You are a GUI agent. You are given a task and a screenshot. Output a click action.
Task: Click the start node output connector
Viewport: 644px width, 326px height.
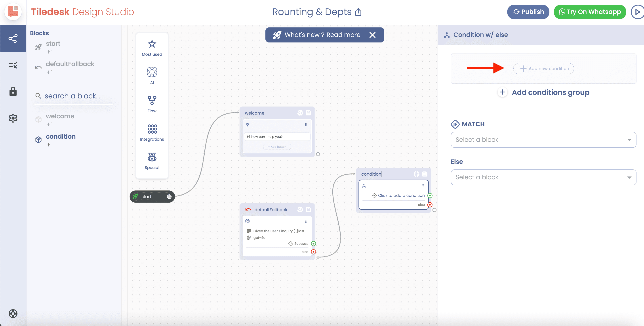[169, 197]
